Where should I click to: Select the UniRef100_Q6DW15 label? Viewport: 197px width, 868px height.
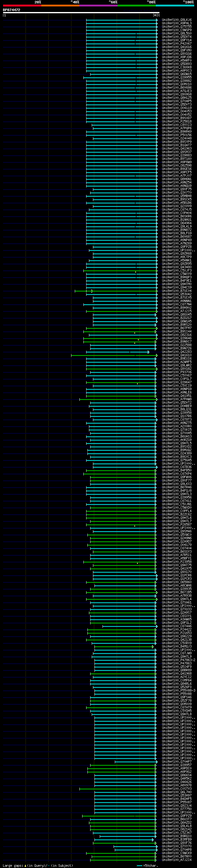(x=177, y=74)
